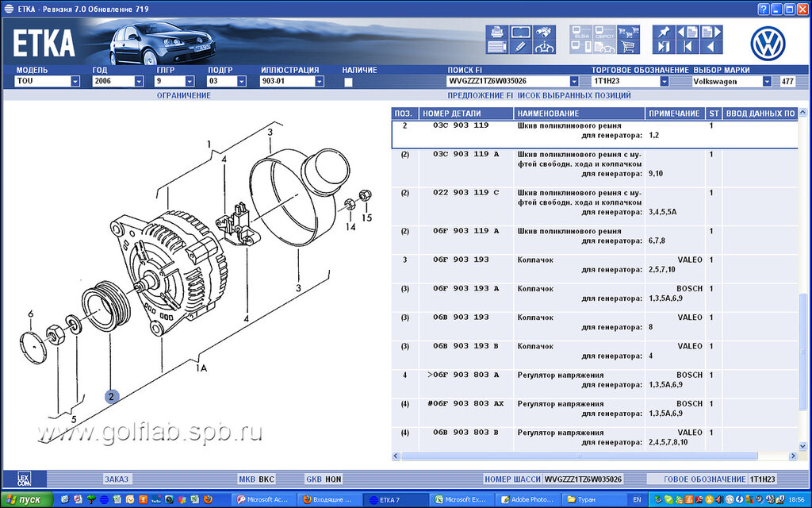This screenshot has width=812, height=508.
Task: Open the Туран folder taskbar window
Action: click(x=592, y=500)
